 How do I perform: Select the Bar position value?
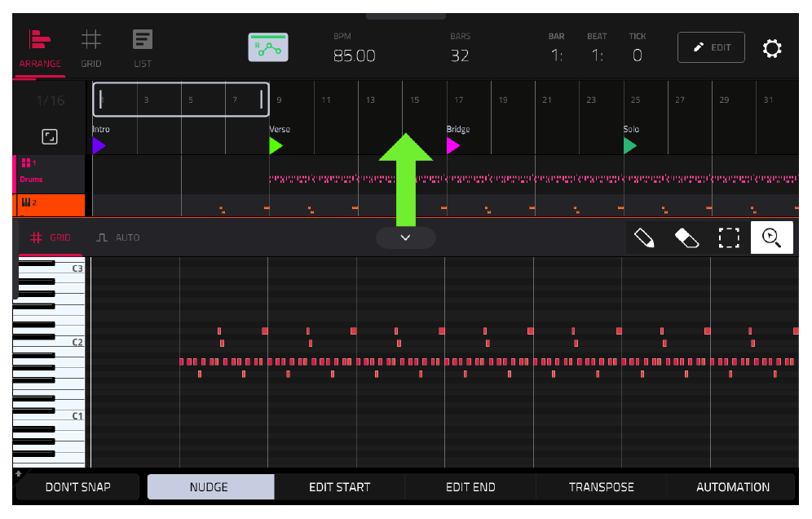(556, 55)
